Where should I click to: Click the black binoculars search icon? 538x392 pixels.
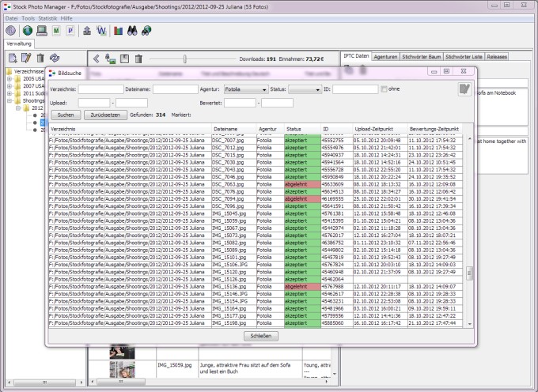click(x=132, y=31)
